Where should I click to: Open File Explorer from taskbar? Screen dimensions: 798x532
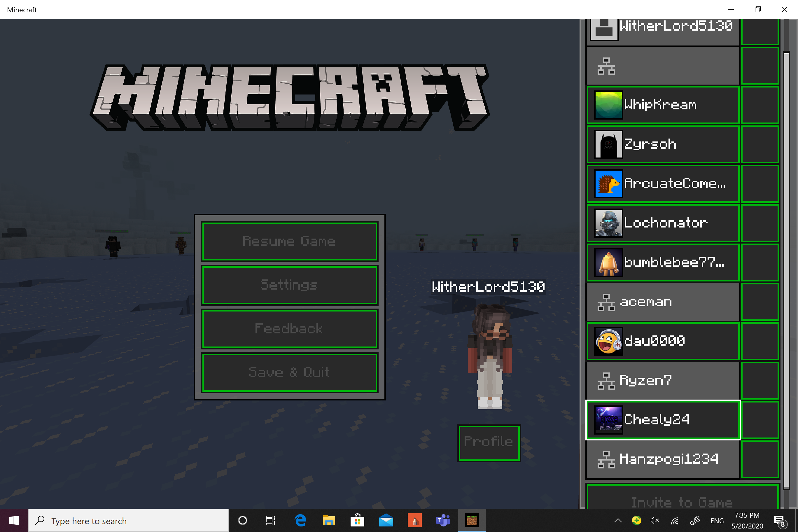tap(329, 520)
